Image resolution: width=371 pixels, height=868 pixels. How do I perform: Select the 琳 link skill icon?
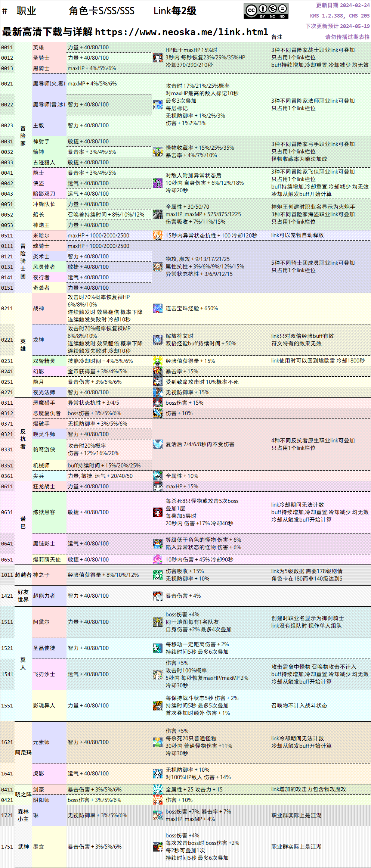coord(158,815)
